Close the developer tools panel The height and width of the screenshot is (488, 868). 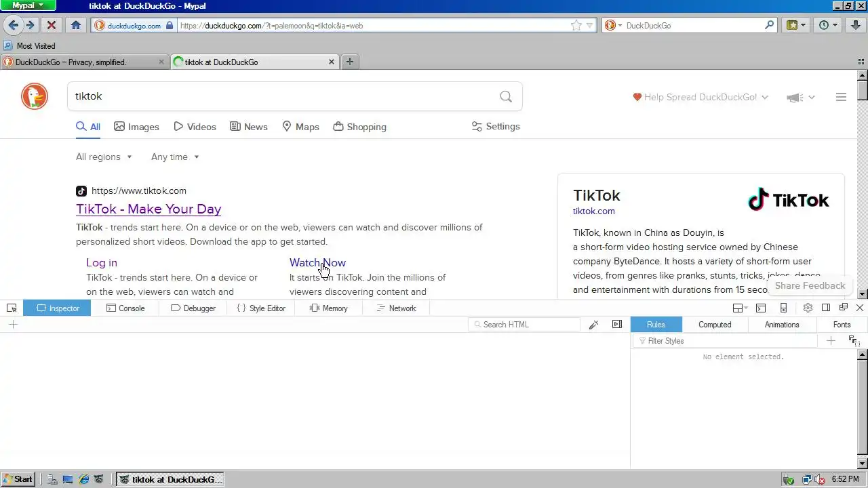coord(860,308)
